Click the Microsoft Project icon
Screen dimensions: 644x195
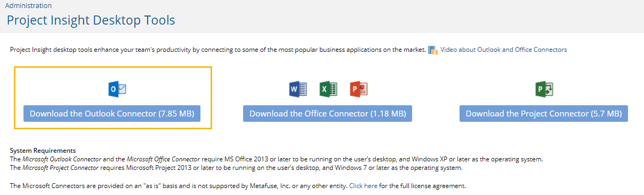[544, 89]
